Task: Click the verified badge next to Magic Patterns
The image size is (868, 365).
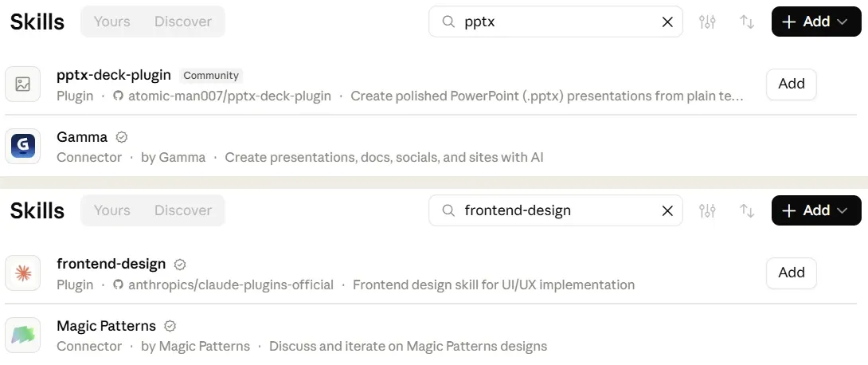Action: pos(170,326)
